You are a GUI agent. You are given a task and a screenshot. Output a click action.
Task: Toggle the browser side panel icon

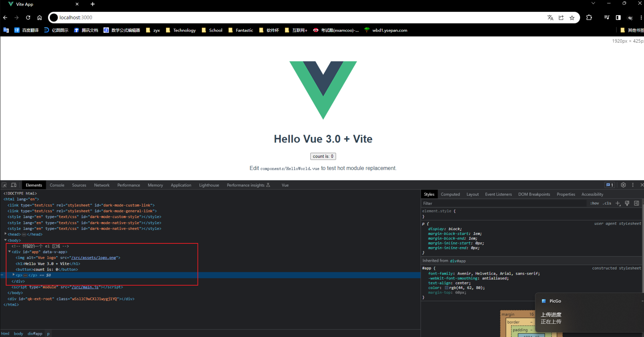pos(618,18)
